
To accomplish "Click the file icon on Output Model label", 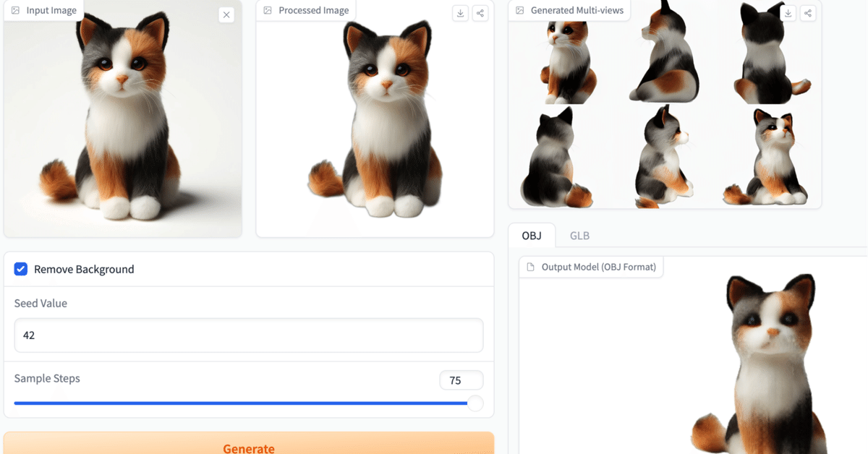I will click(531, 267).
